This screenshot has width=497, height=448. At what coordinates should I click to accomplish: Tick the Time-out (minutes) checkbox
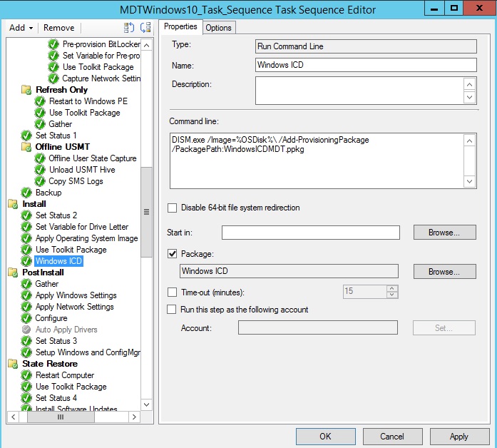(x=172, y=292)
